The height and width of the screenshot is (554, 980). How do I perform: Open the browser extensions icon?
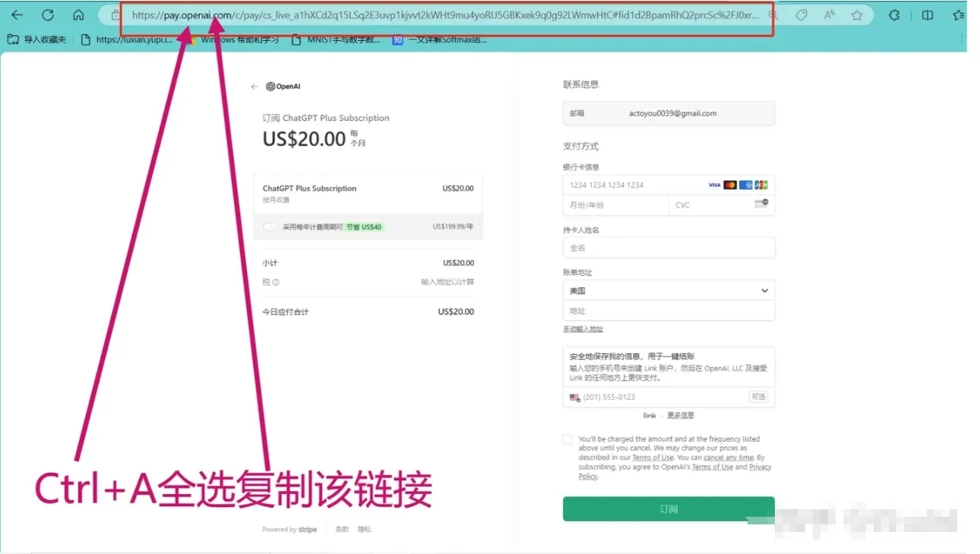tap(895, 15)
